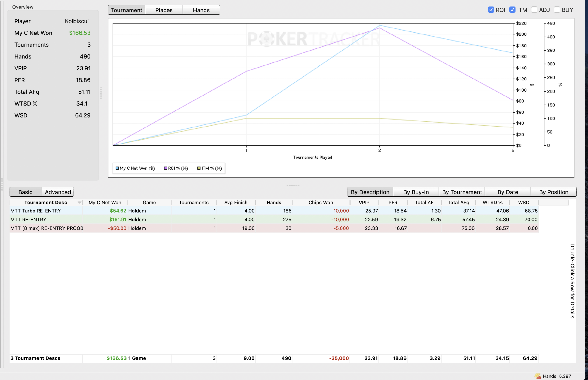This screenshot has width=588, height=380.
Task: Click the ROI % legend swatch
Action: pos(166,168)
